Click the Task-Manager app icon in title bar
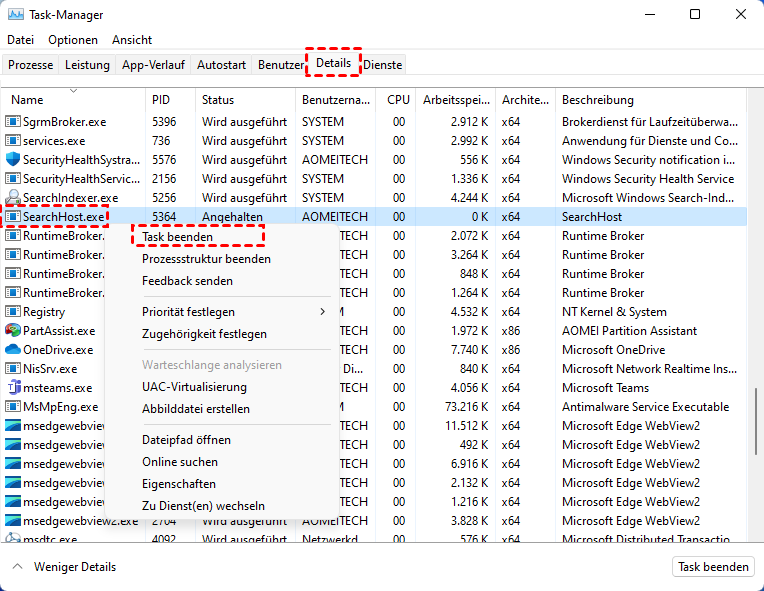764x591 pixels. [15, 15]
